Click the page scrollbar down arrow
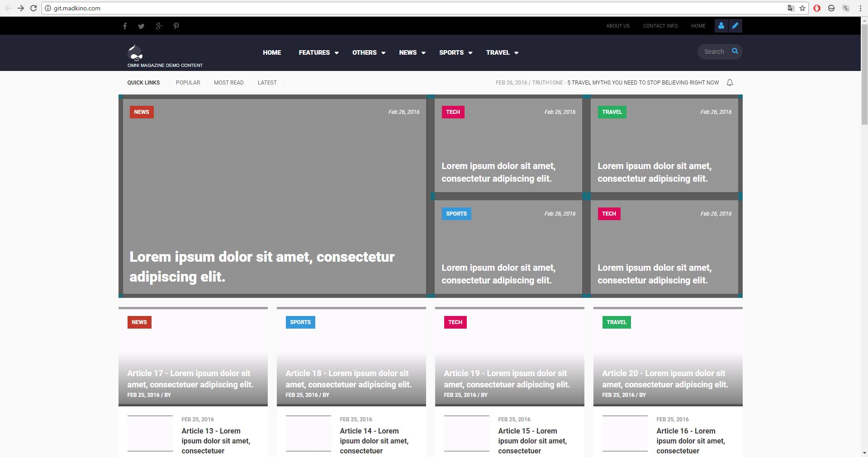 [864, 453]
